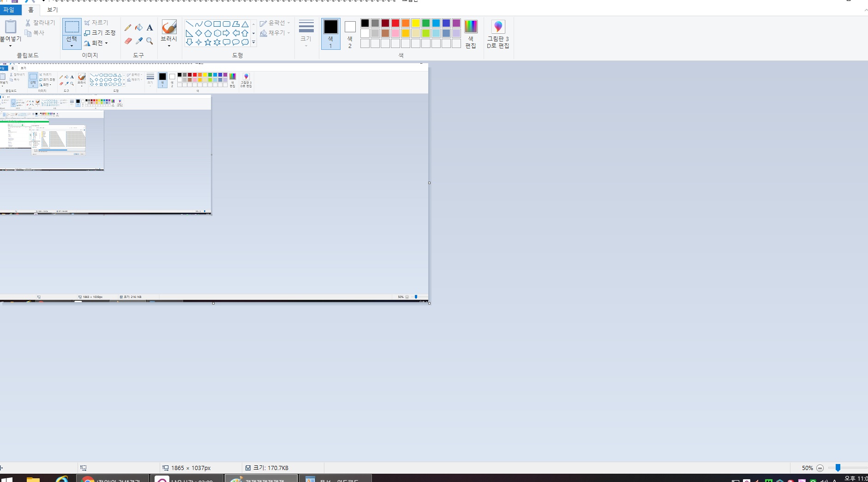
Task: Open the 윤곽선 (outline) dropdown
Action: tap(275, 23)
